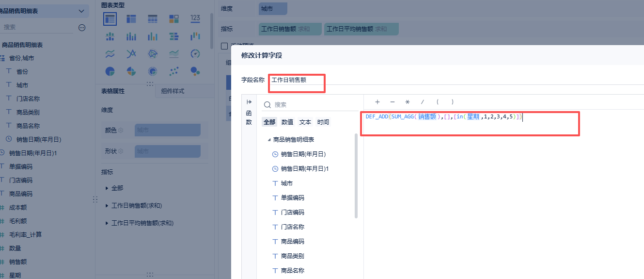The height and width of the screenshot is (279, 644).
Task: Select the pie chart type
Action: point(110,71)
